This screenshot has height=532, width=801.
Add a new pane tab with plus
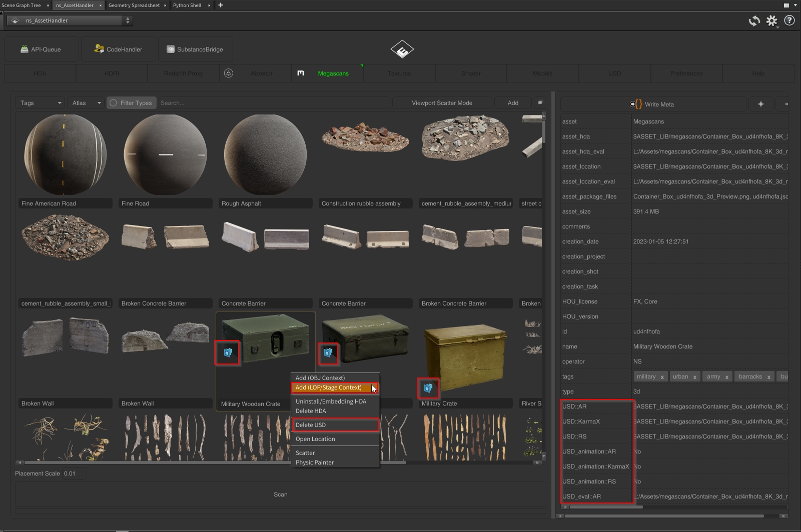tap(221, 5)
